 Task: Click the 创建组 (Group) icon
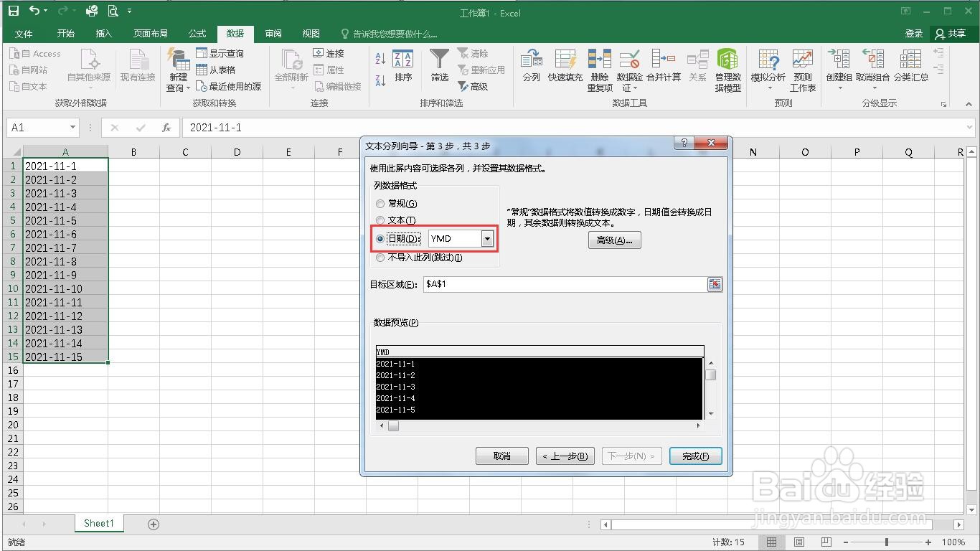[839, 68]
